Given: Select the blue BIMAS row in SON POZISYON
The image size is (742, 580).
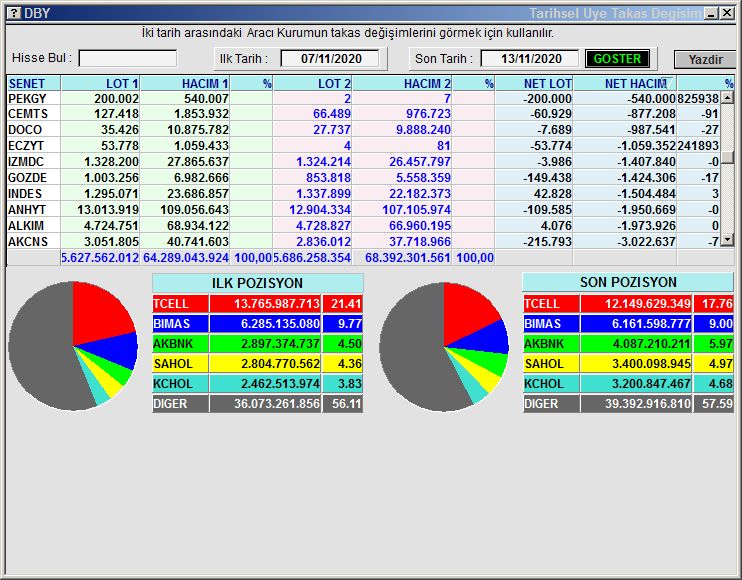Looking at the screenshot, I should [628, 324].
